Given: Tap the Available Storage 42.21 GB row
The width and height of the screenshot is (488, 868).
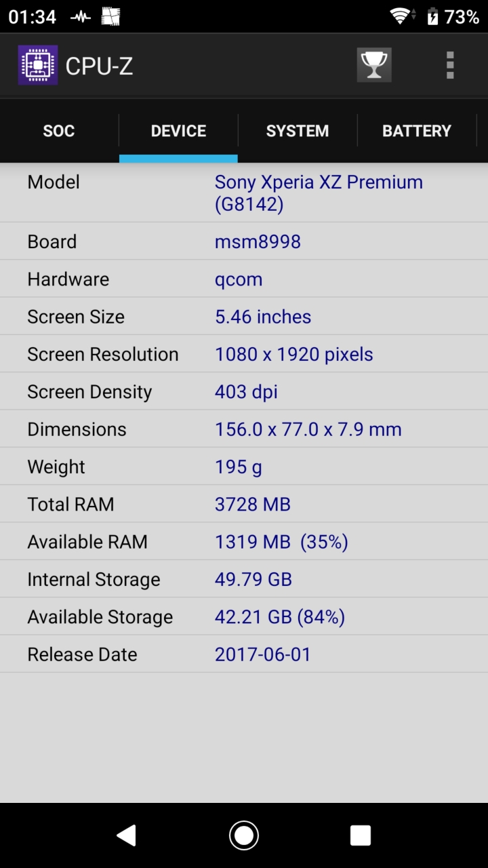Looking at the screenshot, I should (x=244, y=616).
